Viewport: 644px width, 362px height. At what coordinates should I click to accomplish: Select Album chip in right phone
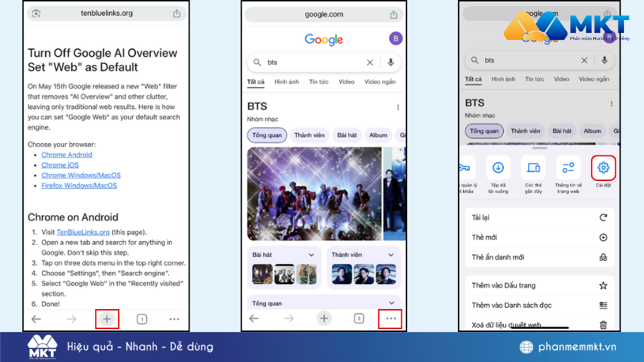(x=592, y=131)
